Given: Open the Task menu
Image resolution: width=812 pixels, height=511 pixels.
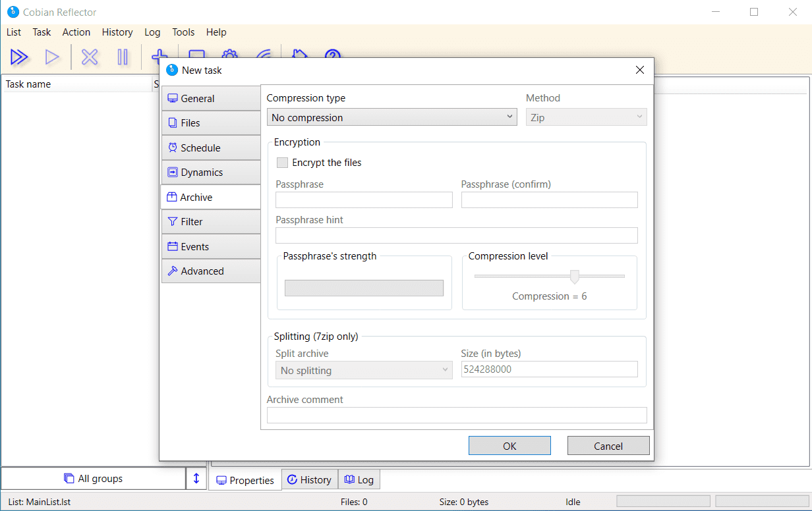Looking at the screenshot, I should click(42, 32).
